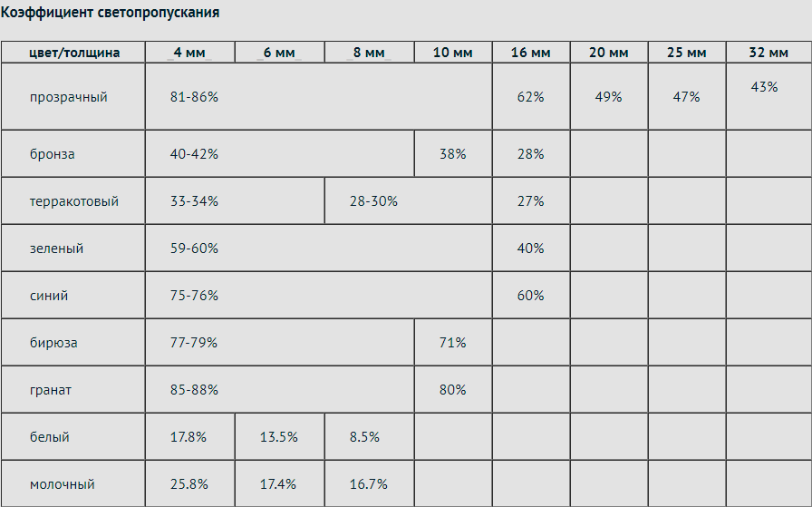This screenshot has height=507, width=812.
Task: Select the "терракотовый" row label
Action: 73,201
